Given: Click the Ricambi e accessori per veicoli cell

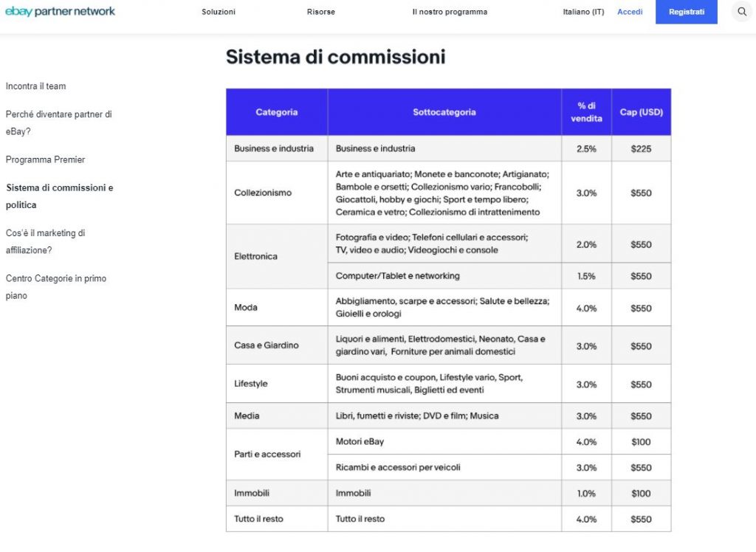Looking at the screenshot, I should pos(444,467).
